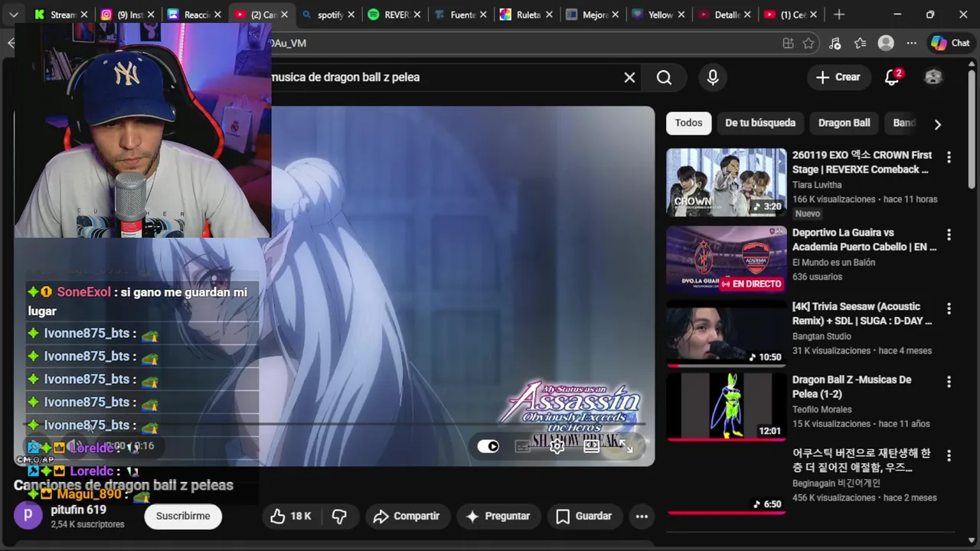The image size is (980, 551).
Task: Toggle the autoplay switch in player
Action: [x=488, y=446]
